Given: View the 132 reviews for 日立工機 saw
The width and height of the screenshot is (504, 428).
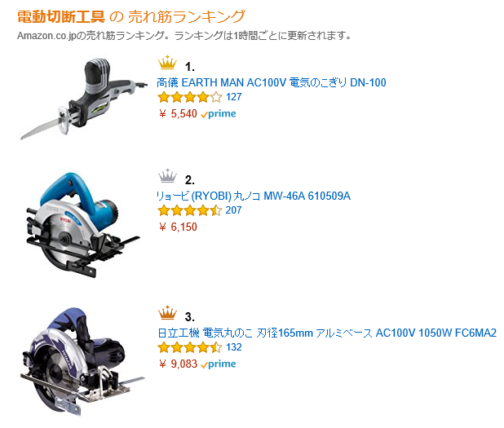Looking at the screenshot, I should 234,347.
